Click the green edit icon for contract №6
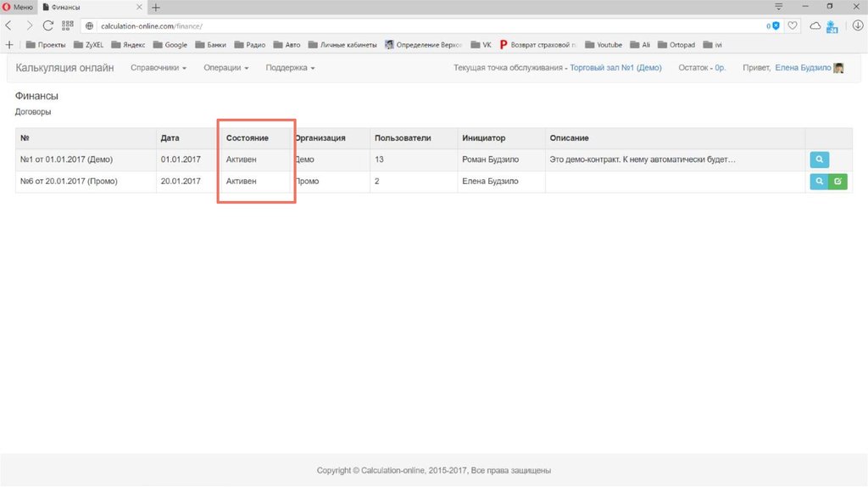Viewport: 868px width, 487px height. [837, 181]
